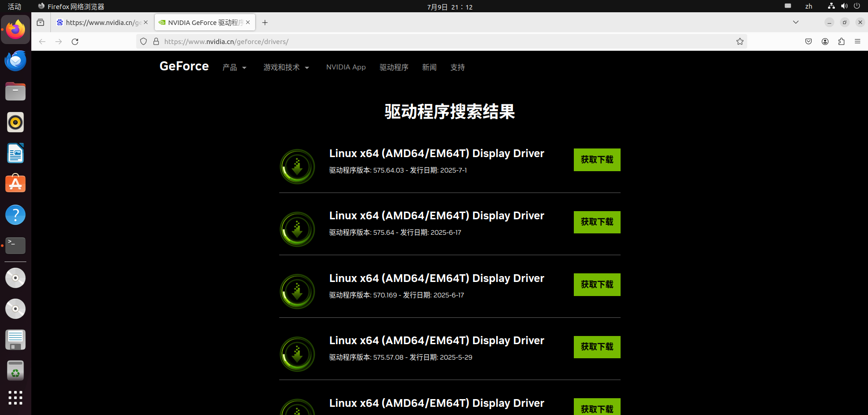The width and height of the screenshot is (868, 415).
Task: Open the Files manager in the dock
Action: 15,91
